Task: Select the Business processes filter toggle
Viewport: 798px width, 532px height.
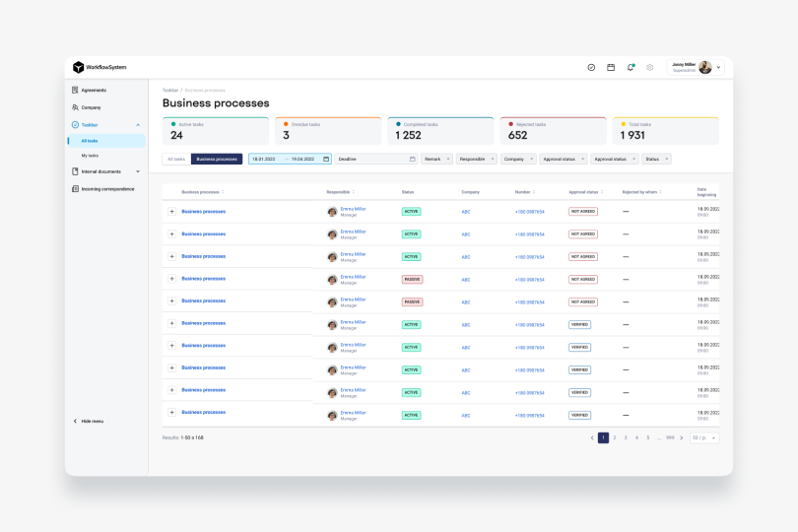Action: click(x=216, y=159)
